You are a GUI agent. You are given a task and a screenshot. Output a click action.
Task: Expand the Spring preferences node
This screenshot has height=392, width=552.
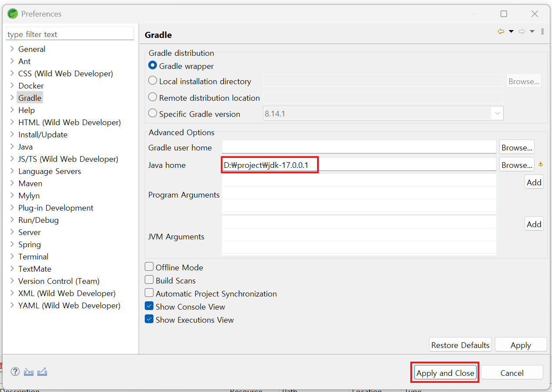click(x=12, y=244)
